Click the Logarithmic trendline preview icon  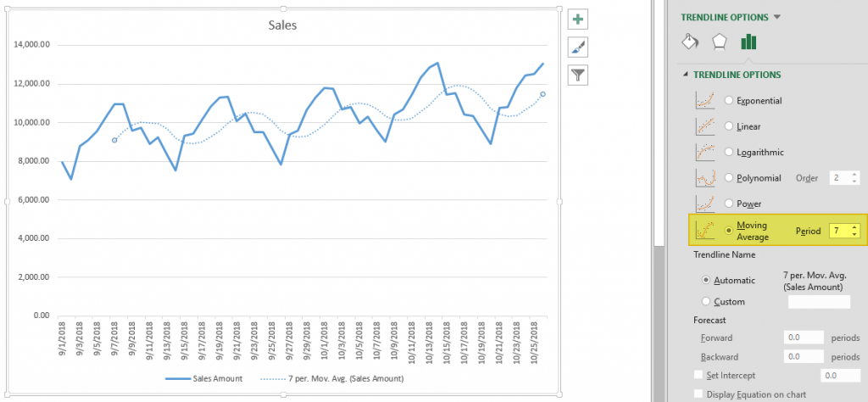pos(705,152)
